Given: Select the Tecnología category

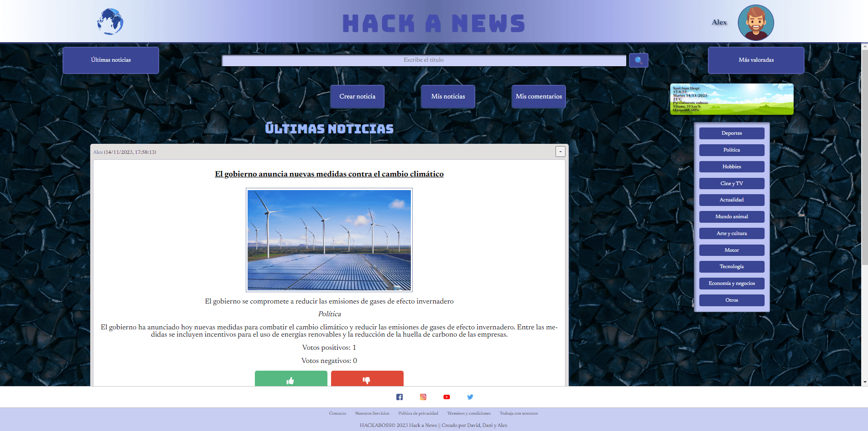Looking at the screenshot, I should point(731,267).
